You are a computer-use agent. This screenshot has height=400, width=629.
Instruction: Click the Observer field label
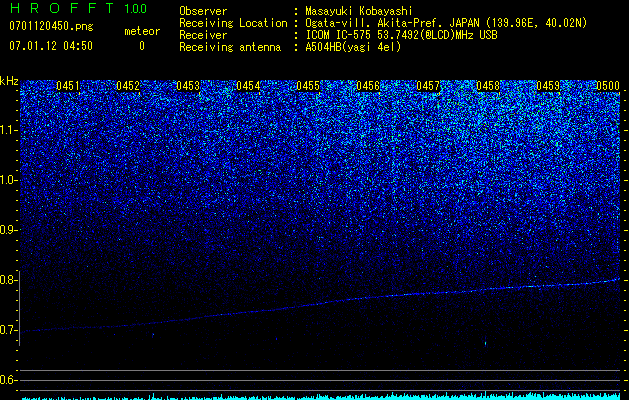pos(203,11)
